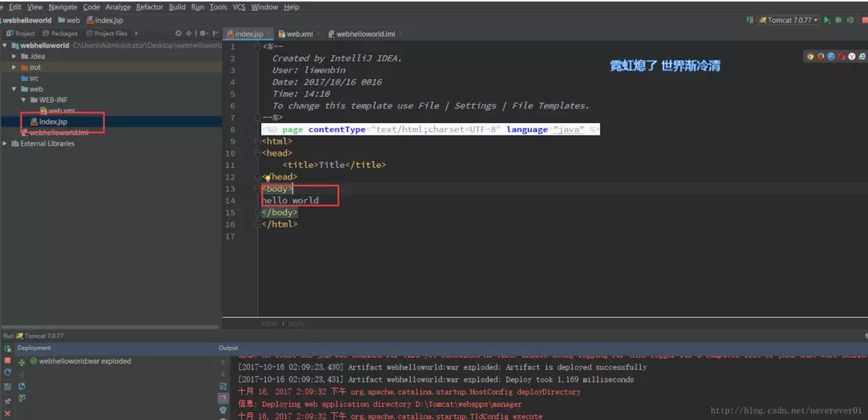This screenshot has height=420, width=868.
Task: Toggle scroll to end button in Output
Action: click(x=223, y=398)
